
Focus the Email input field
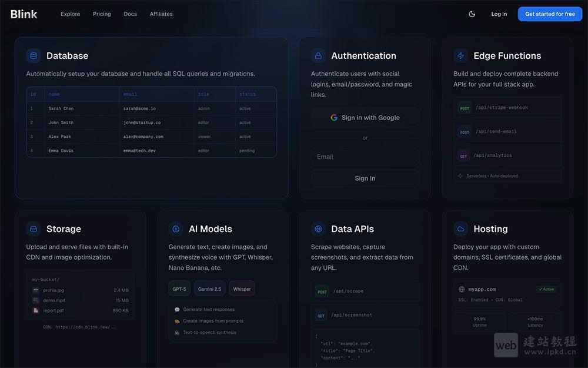pyautogui.click(x=365, y=157)
